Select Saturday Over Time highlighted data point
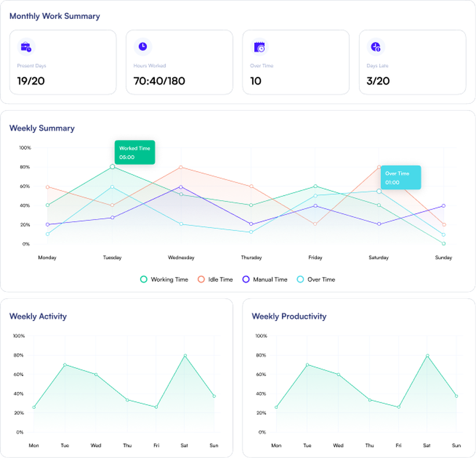 [379, 191]
